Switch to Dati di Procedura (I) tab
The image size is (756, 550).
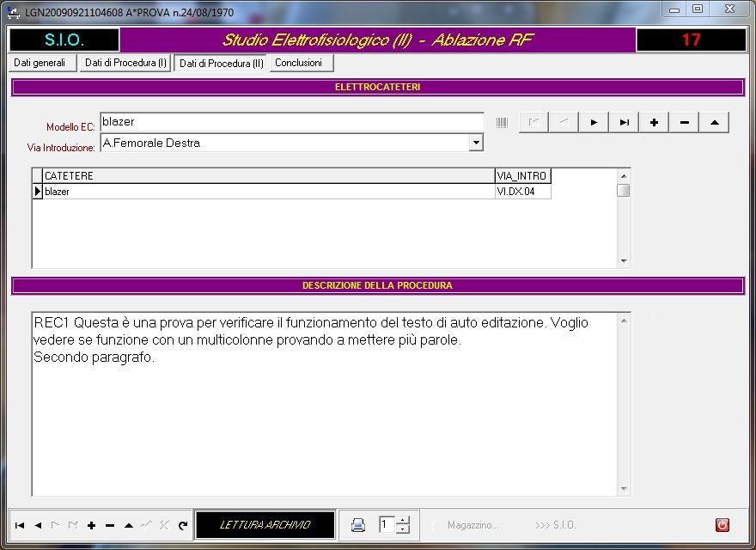125,63
